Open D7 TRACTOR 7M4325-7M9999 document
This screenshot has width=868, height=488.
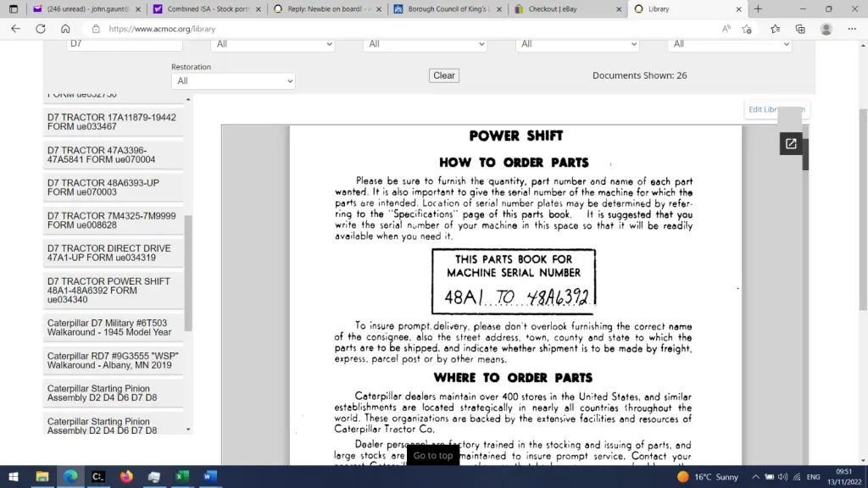(114, 220)
